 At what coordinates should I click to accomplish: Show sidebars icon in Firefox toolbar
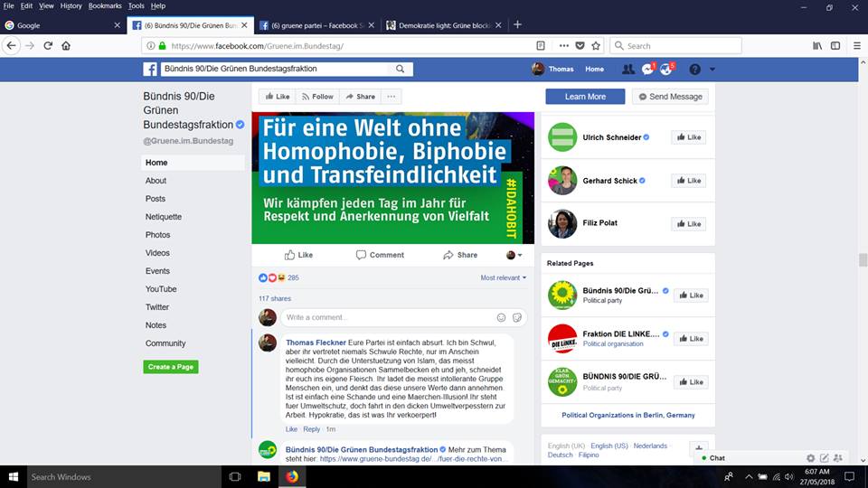tap(835, 46)
